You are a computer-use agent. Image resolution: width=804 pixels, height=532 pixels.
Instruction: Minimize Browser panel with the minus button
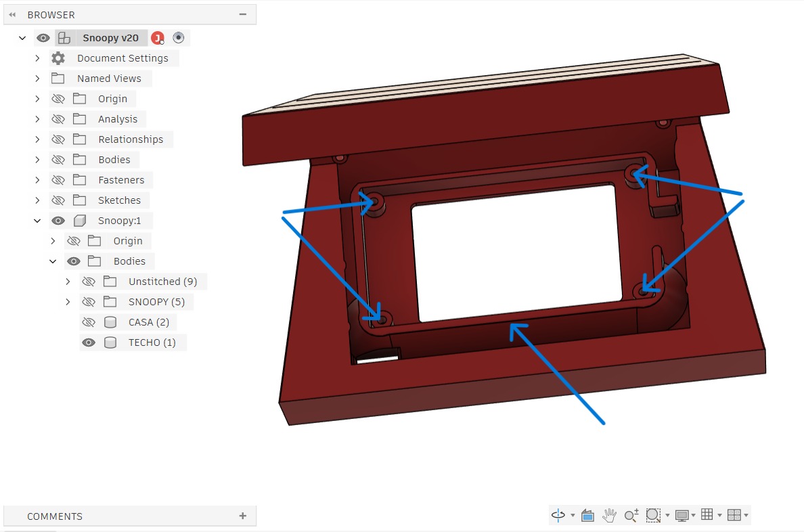point(242,14)
